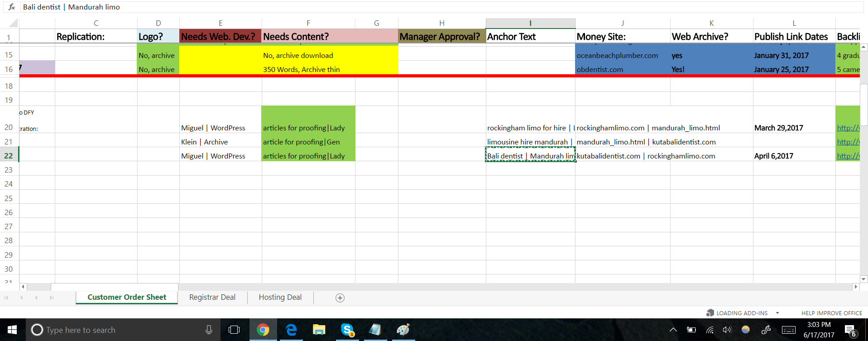Screen dimensions: 868x341
Task: Switch to the Paint app in taskbar
Action: (x=403, y=330)
